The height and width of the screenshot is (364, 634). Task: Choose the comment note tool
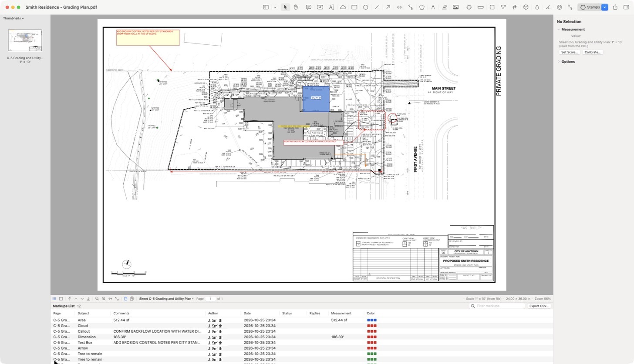point(309,7)
